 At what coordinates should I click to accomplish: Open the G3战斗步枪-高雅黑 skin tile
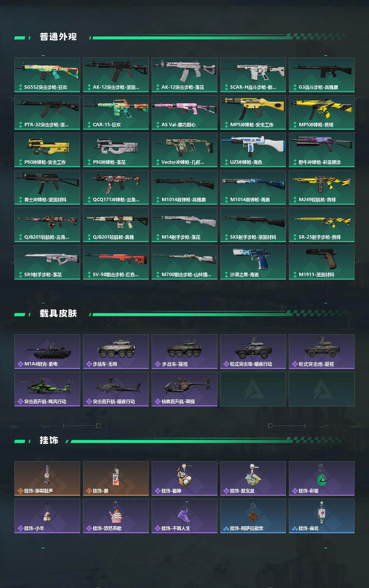(322, 75)
